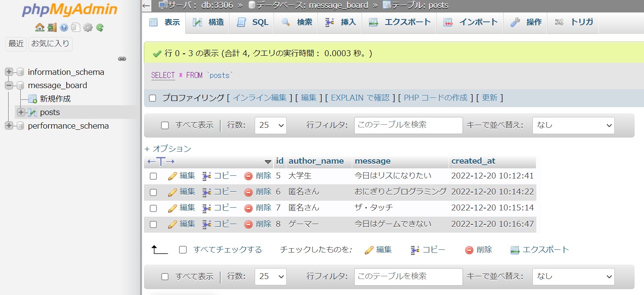Image resolution: width=644 pixels, height=295 pixels.
Task: Expand the information_schema database tree node
Action: [9, 72]
